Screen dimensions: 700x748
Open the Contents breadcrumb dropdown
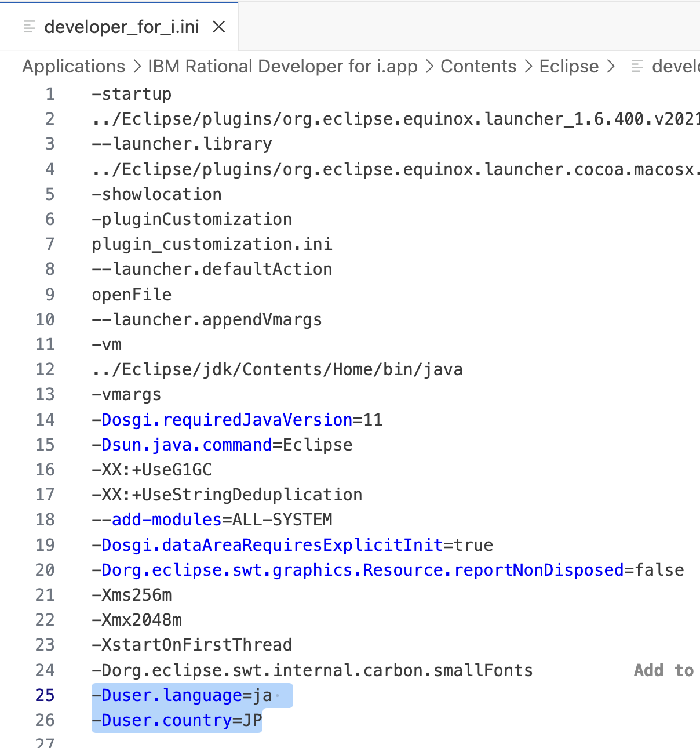[x=478, y=66]
